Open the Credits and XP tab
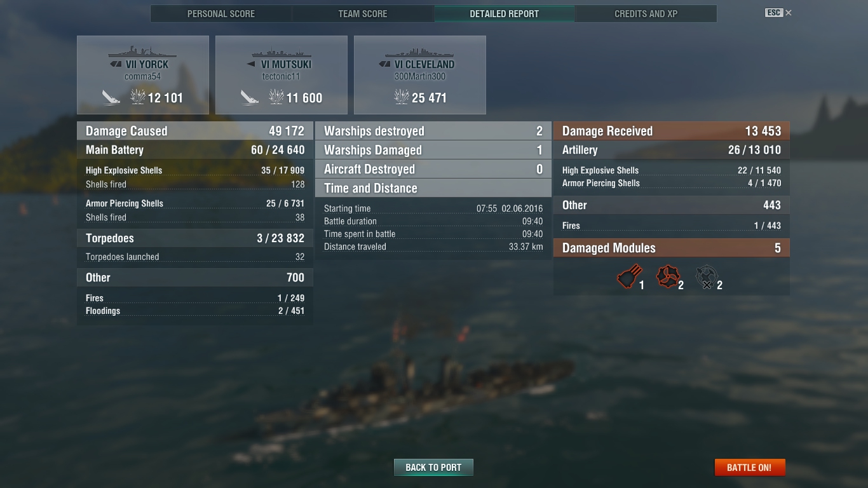The image size is (868, 488). pyautogui.click(x=646, y=13)
